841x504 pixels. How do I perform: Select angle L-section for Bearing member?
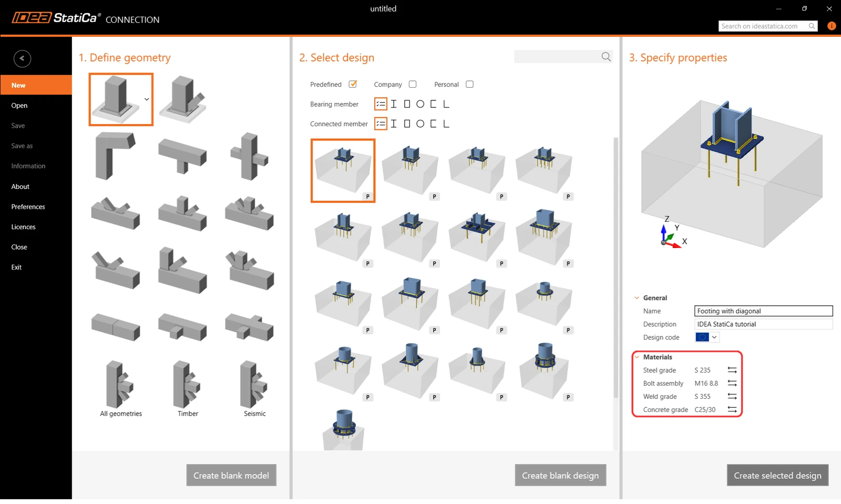[446, 104]
